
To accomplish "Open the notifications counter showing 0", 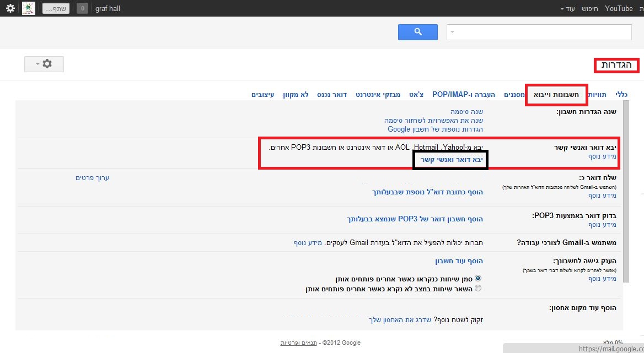I will pyautogui.click(x=82, y=8).
